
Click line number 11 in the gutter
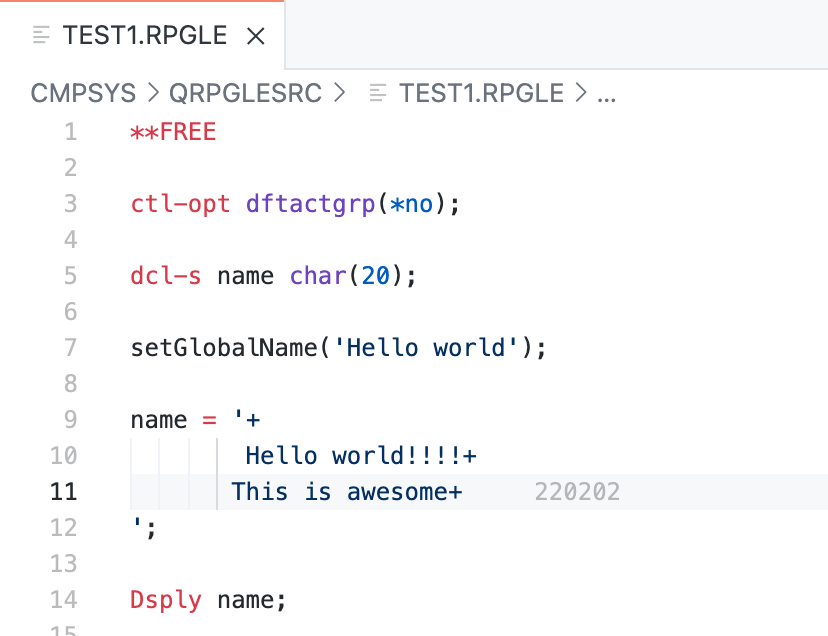point(64,491)
